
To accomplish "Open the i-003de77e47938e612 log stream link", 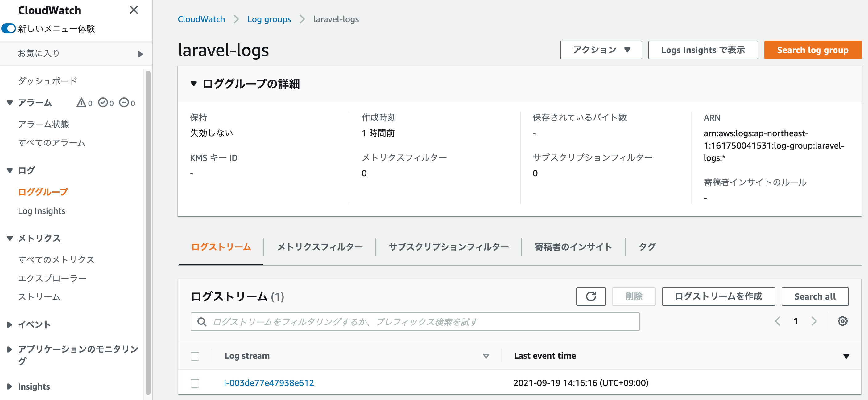I will pyautogui.click(x=269, y=383).
